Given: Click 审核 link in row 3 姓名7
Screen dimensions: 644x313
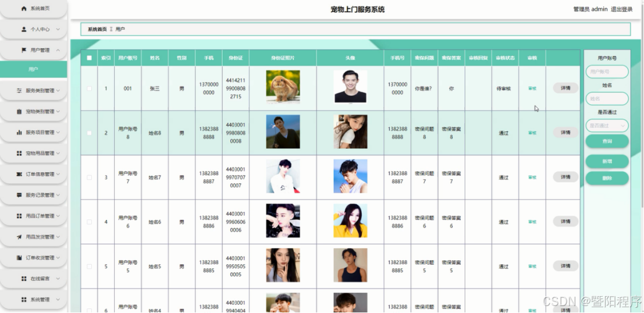Looking at the screenshot, I should [532, 177].
